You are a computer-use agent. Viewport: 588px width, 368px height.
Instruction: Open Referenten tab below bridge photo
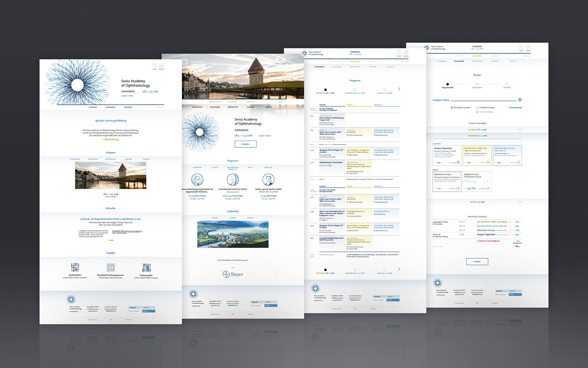pos(233,107)
